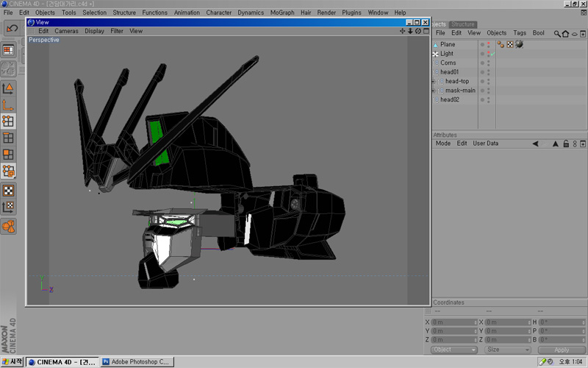
Task: Open the Render menu
Action: tap(326, 13)
